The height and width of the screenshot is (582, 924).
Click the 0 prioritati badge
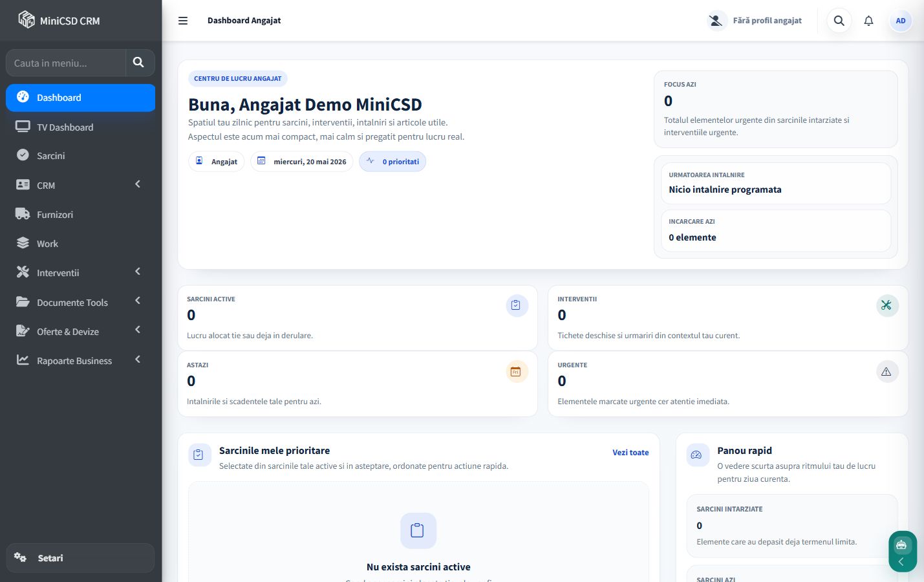[392, 162]
